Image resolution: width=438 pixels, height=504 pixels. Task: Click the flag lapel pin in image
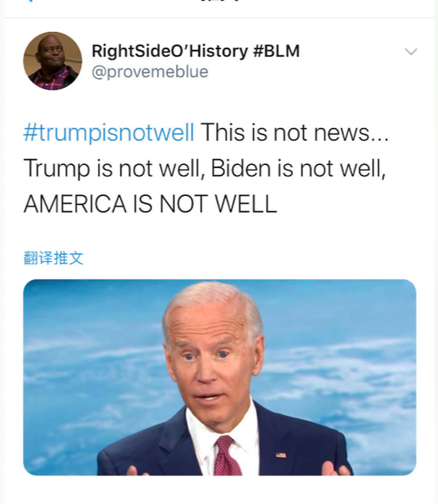(281, 455)
